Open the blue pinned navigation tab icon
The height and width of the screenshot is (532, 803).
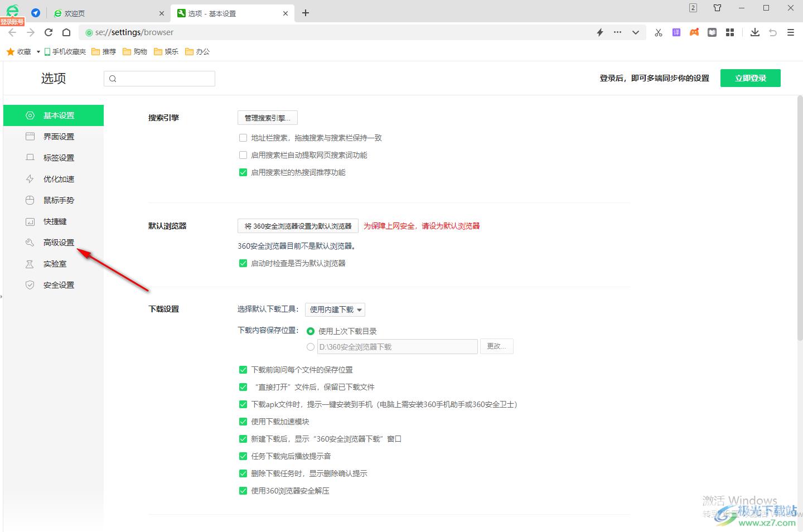(x=36, y=13)
